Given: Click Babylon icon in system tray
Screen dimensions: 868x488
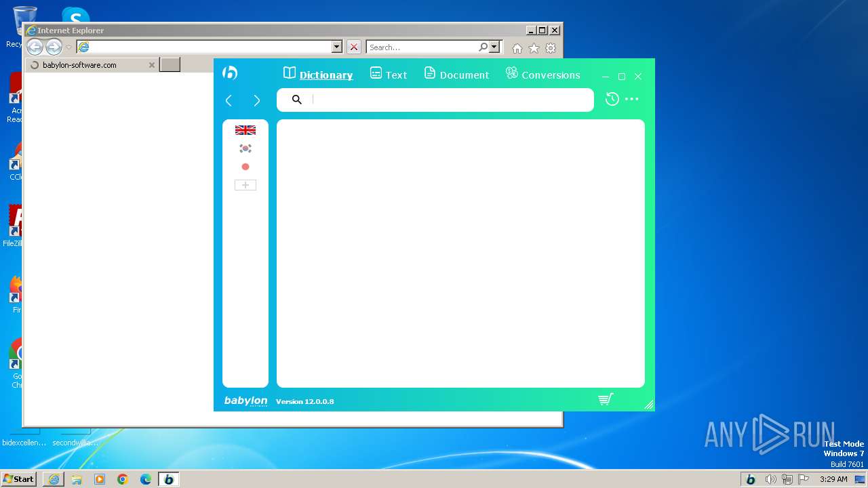Looking at the screenshot, I should coord(751,479).
